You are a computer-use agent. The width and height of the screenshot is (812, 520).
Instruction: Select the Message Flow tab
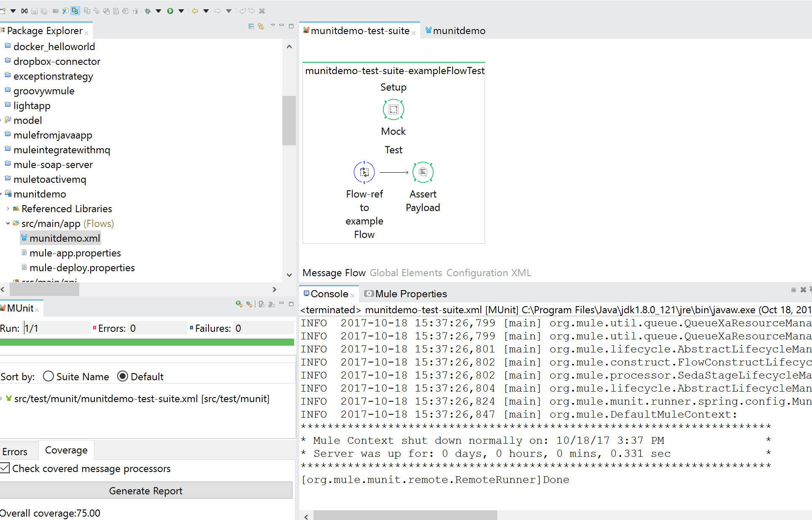(334, 273)
